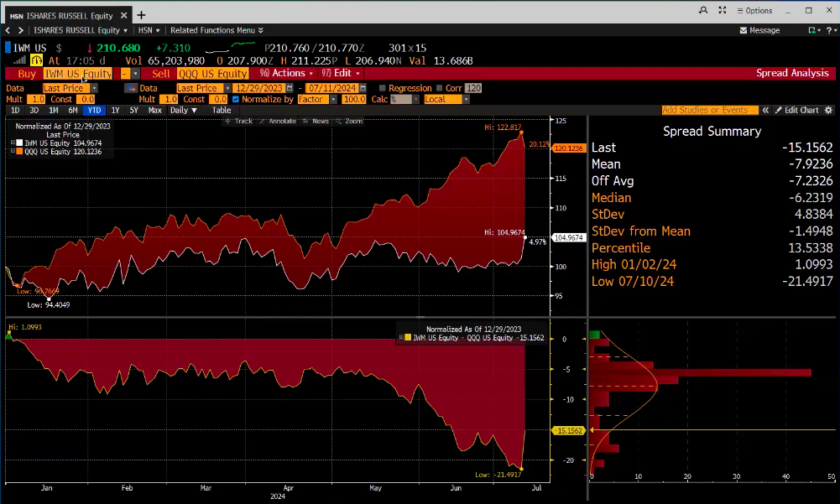The height and width of the screenshot is (504, 840).
Task: Enable the Regression checkbox
Action: [x=383, y=88]
